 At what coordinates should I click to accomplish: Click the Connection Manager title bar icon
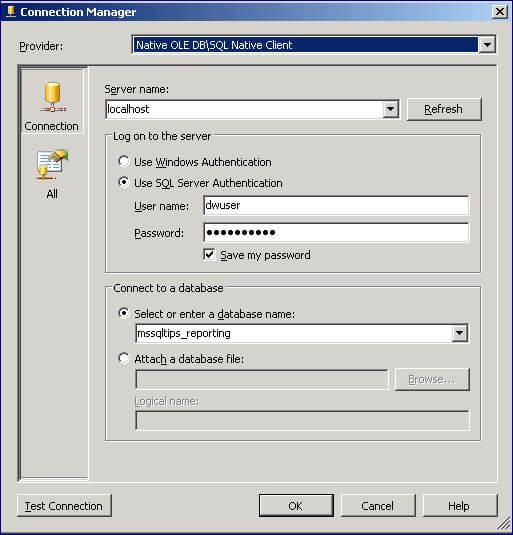(x=11, y=12)
